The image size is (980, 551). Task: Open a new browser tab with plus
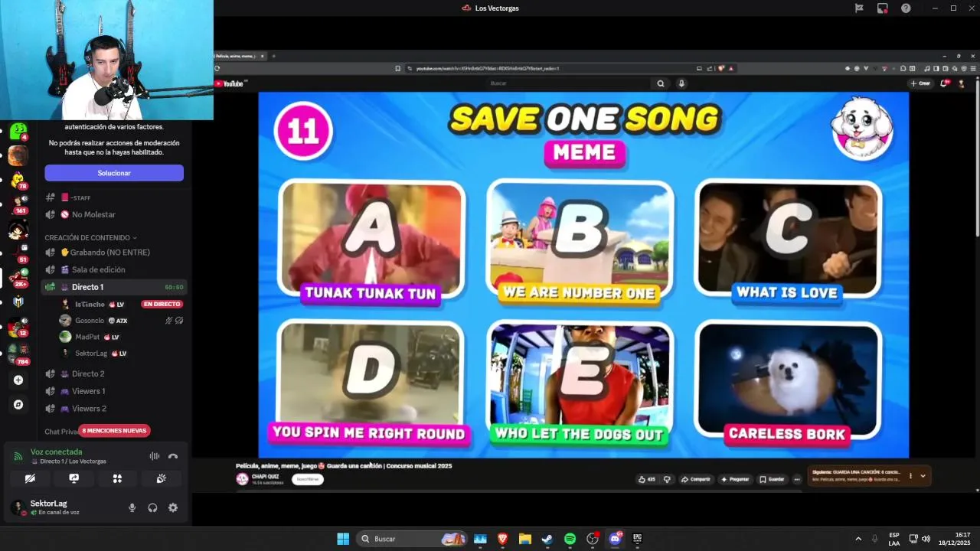(273, 56)
